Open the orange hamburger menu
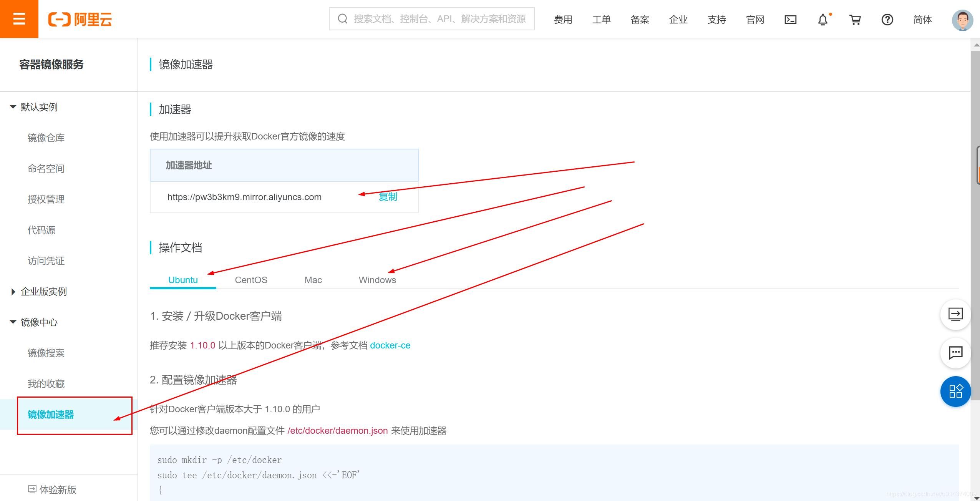The width and height of the screenshot is (980, 501). [x=19, y=19]
